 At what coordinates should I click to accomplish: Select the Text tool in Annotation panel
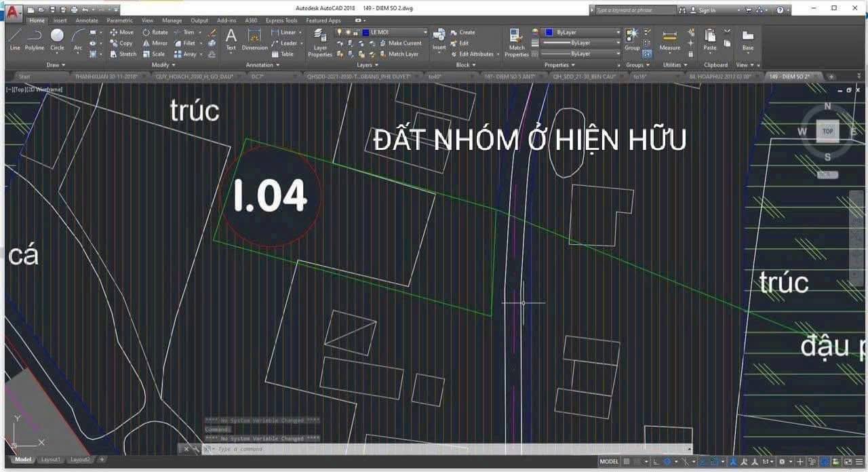point(231,42)
